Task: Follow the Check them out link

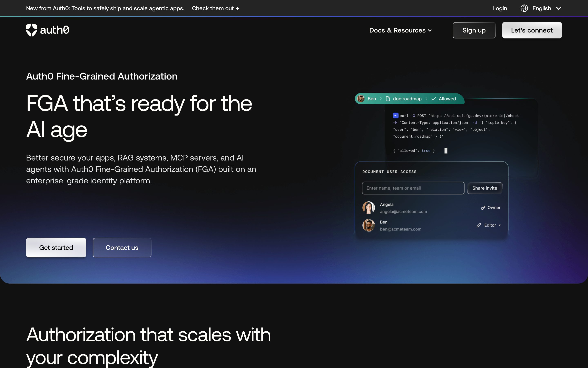Action: pyautogui.click(x=215, y=8)
